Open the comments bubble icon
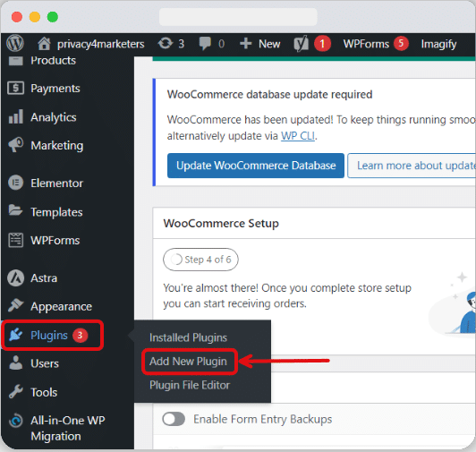The height and width of the screenshot is (452, 476). pos(205,44)
